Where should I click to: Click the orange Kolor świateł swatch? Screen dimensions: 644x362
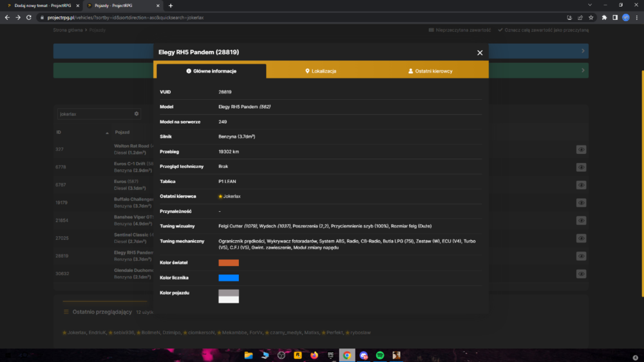click(229, 263)
